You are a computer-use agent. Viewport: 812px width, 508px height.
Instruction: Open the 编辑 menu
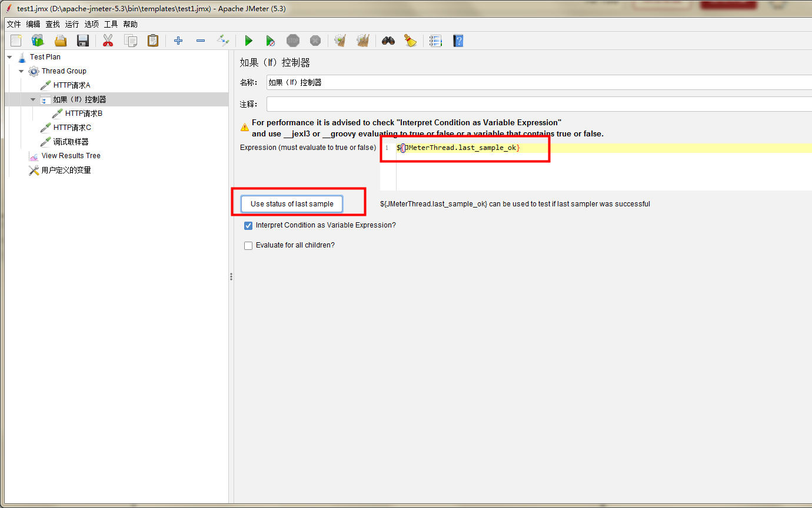34,24
